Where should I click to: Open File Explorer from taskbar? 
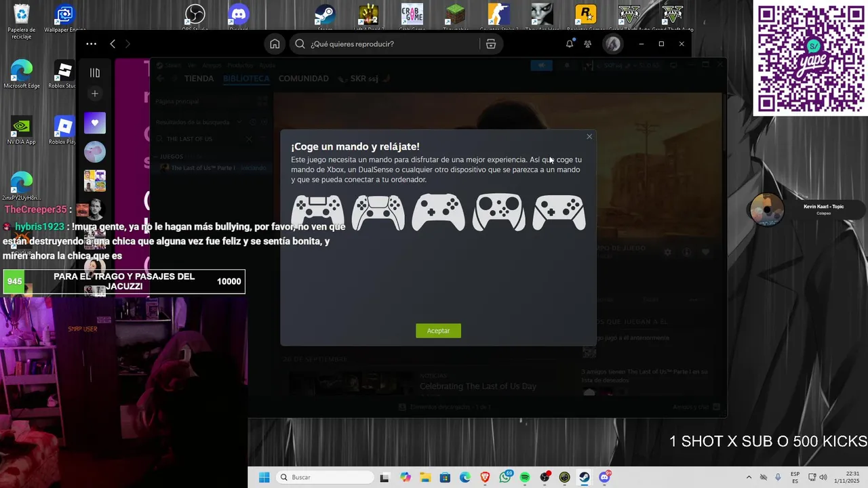pos(425,477)
